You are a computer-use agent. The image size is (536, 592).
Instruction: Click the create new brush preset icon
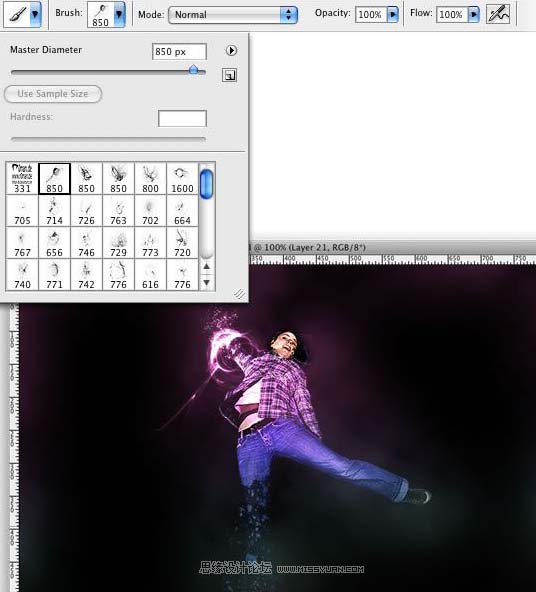pyautogui.click(x=229, y=75)
